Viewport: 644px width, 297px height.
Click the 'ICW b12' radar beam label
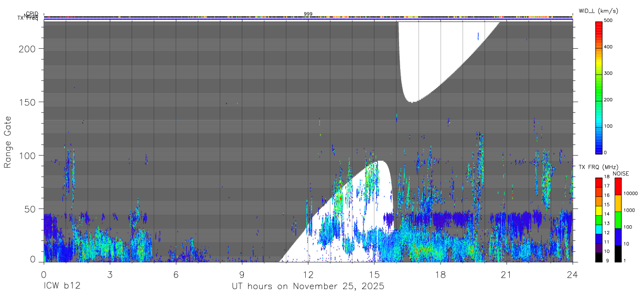click(62, 287)
